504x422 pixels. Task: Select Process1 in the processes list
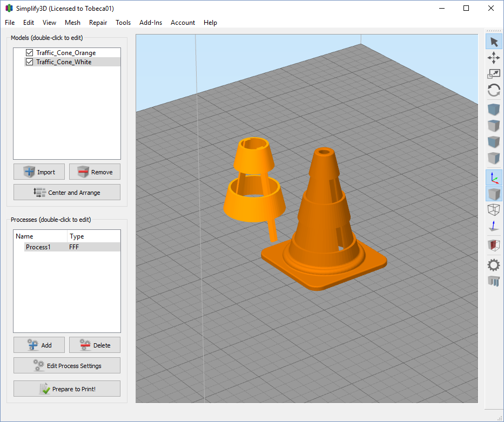pos(38,247)
